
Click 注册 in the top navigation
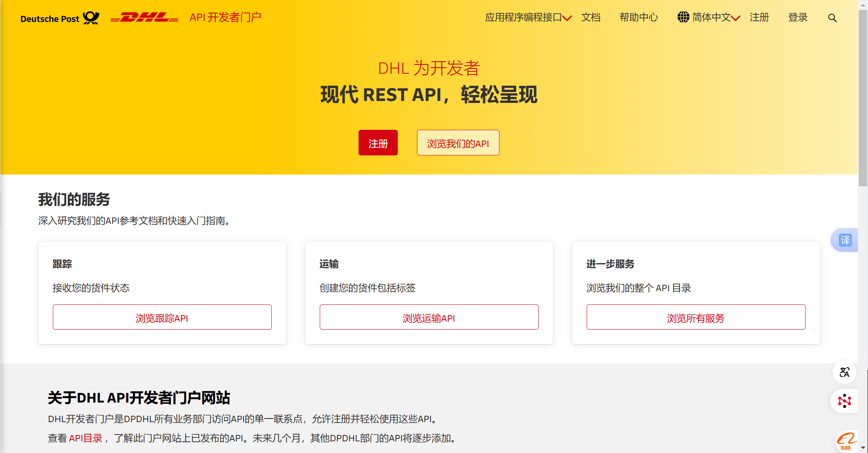(759, 18)
